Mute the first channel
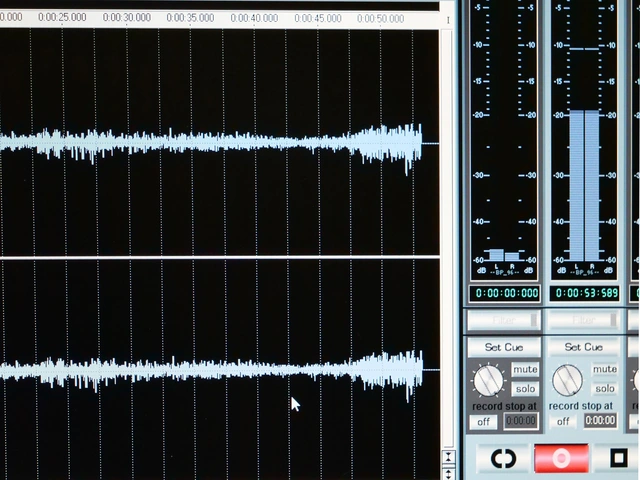 [525, 370]
